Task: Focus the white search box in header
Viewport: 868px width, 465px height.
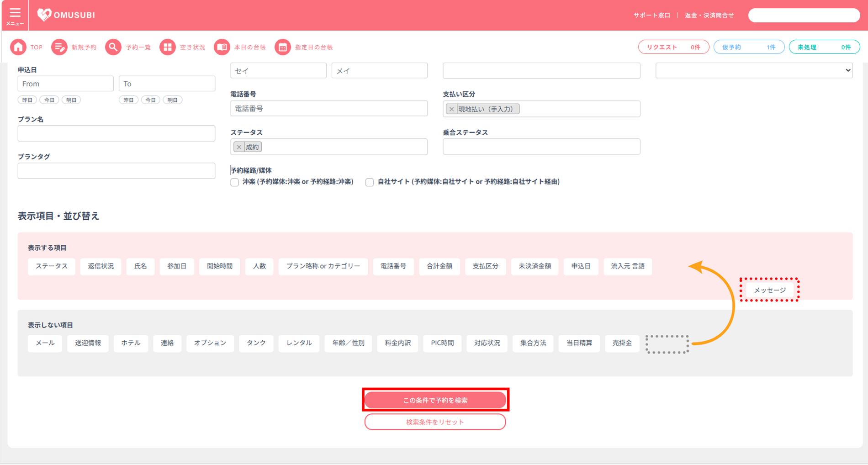Action: tap(804, 15)
